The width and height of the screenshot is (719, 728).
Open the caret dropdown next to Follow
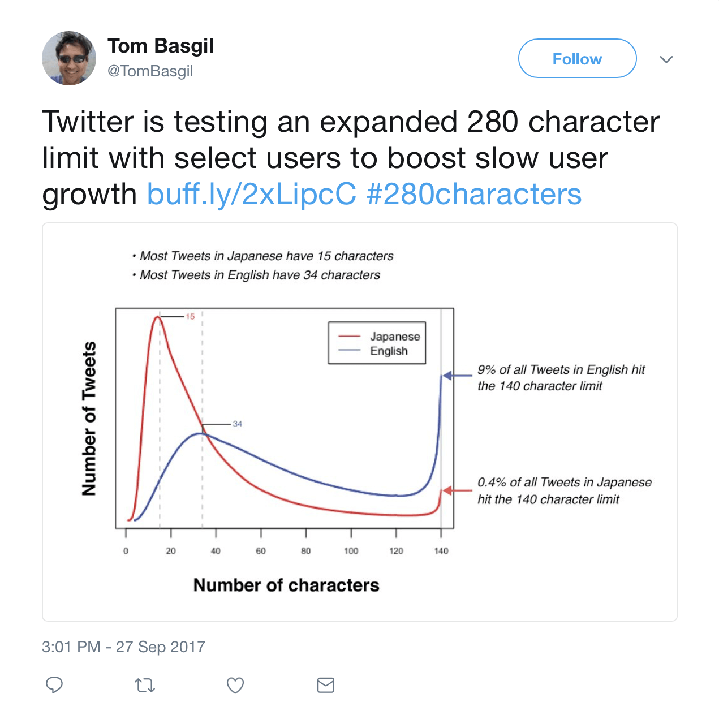click(667, 59)
